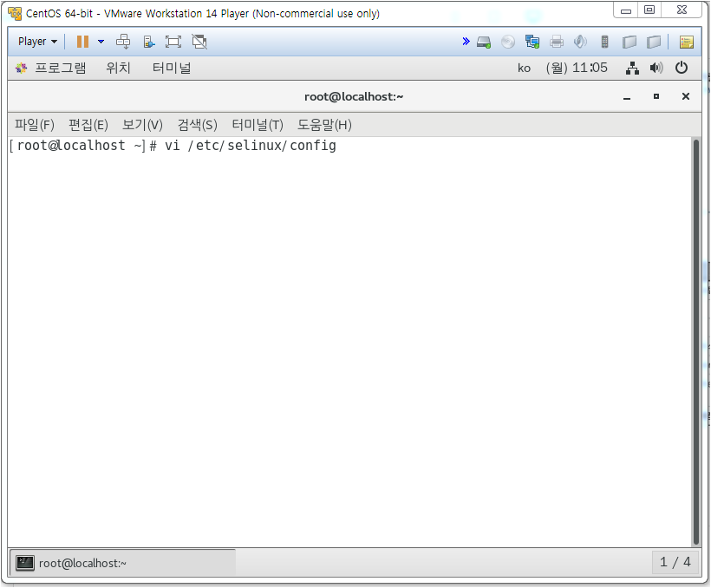Click the printer device icon
The height and width of the screenshot is (588, 711).
click(x=557, y=42)
